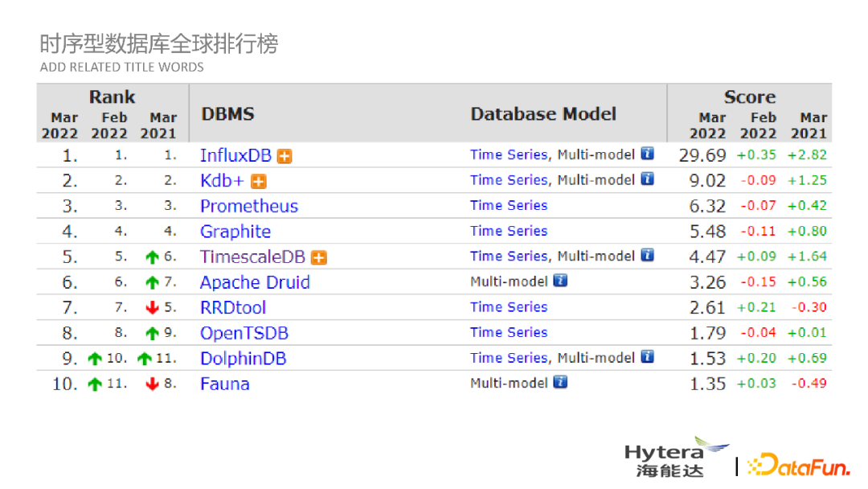Click the info icon in the Apache Druid row
This screenshot has height=489, width=868.
560,281
